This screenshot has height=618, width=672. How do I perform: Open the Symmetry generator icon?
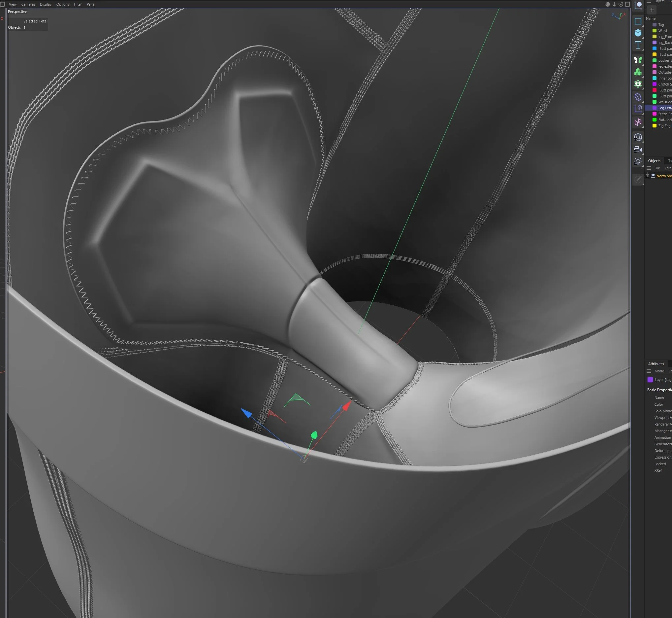click(x=638, y=60)
